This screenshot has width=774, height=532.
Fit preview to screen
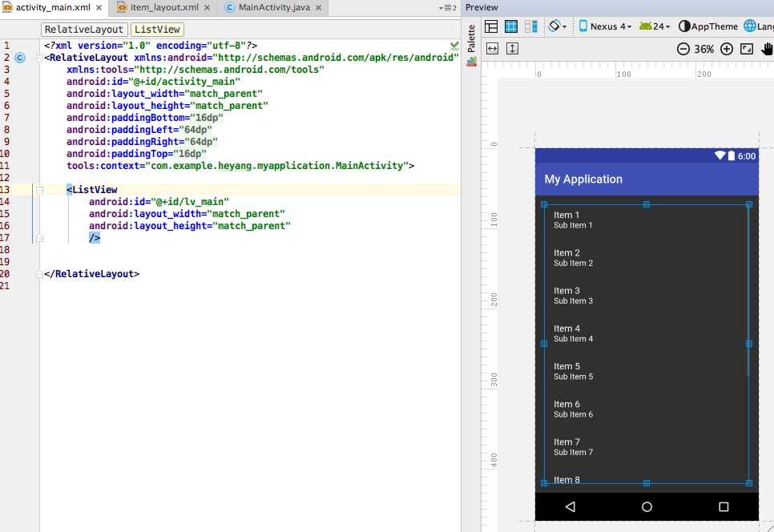(747, 49)
